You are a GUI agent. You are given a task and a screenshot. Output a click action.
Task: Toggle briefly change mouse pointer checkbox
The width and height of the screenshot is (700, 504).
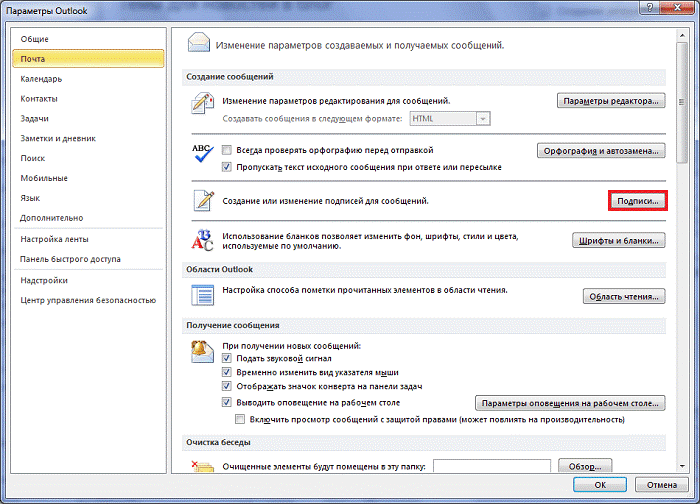[x=227, y=372]
